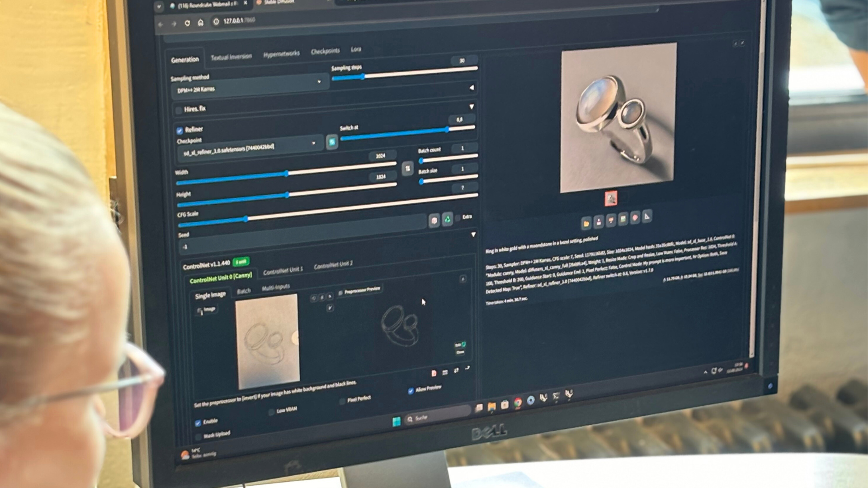868x488 pixels.
Task: Click the curved arrow icon in ControlNet
Action: click(467, 368)
